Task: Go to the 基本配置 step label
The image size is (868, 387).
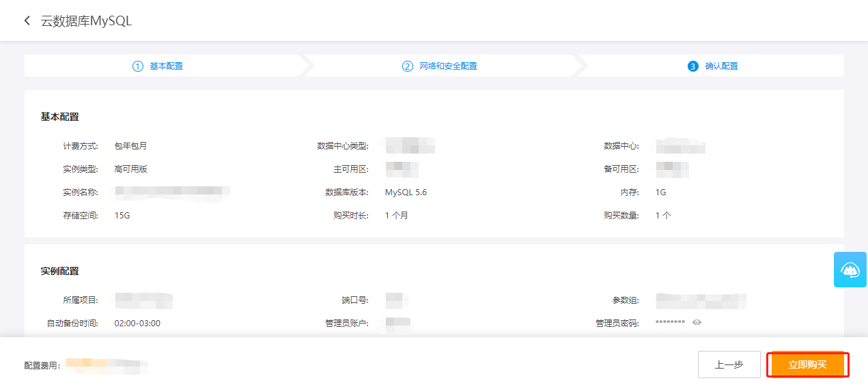Action: (167, 66)
